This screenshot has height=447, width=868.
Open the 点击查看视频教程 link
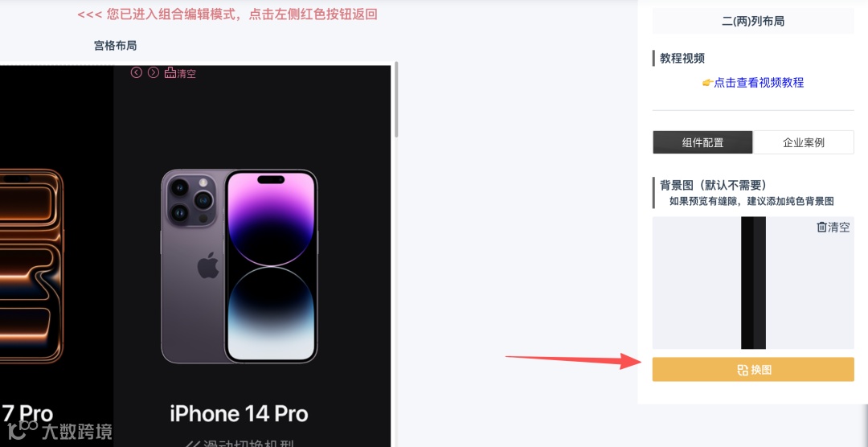759,83
